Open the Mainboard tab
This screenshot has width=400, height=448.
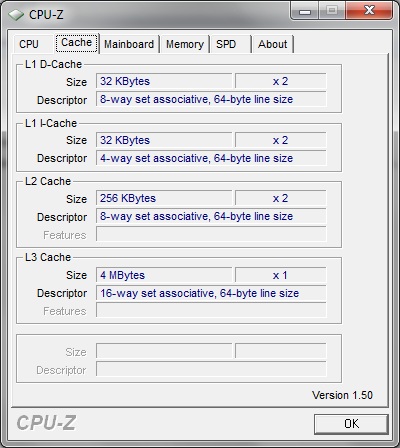(129, 44)
